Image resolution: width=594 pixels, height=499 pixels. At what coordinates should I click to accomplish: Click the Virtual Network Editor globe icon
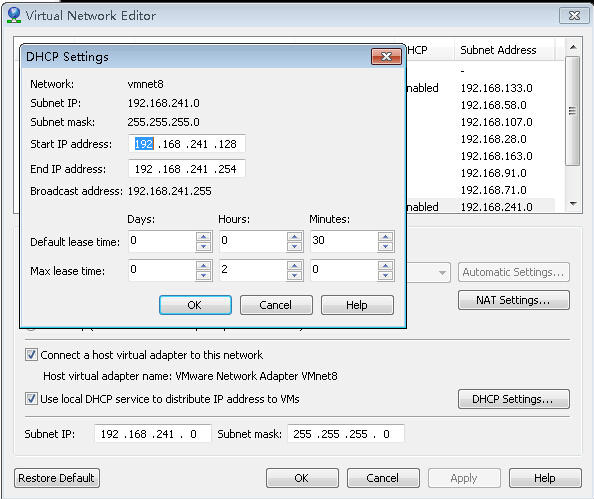click(x=14, y=15)
